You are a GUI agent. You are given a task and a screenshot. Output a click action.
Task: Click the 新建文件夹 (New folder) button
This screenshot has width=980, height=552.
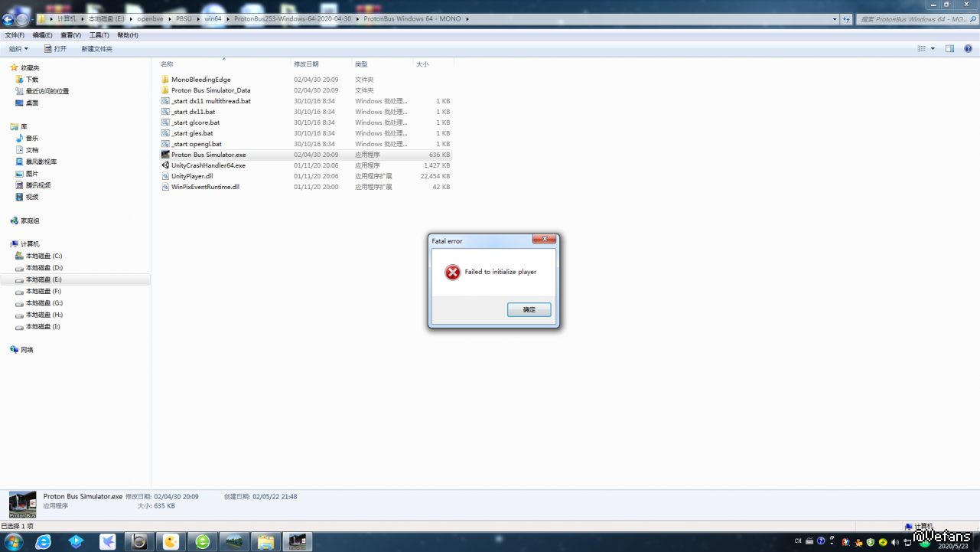[x=97, y=49]
